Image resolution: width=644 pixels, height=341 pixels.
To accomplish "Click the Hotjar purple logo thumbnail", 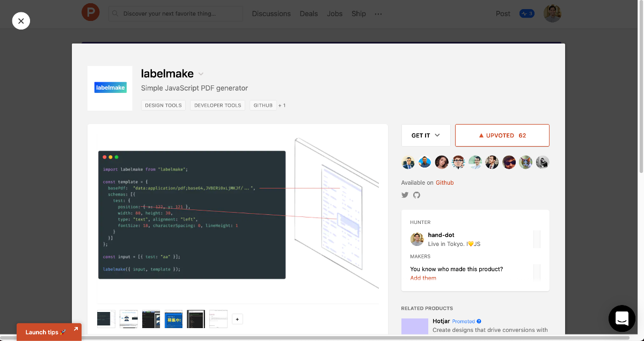I will [415, 326].
